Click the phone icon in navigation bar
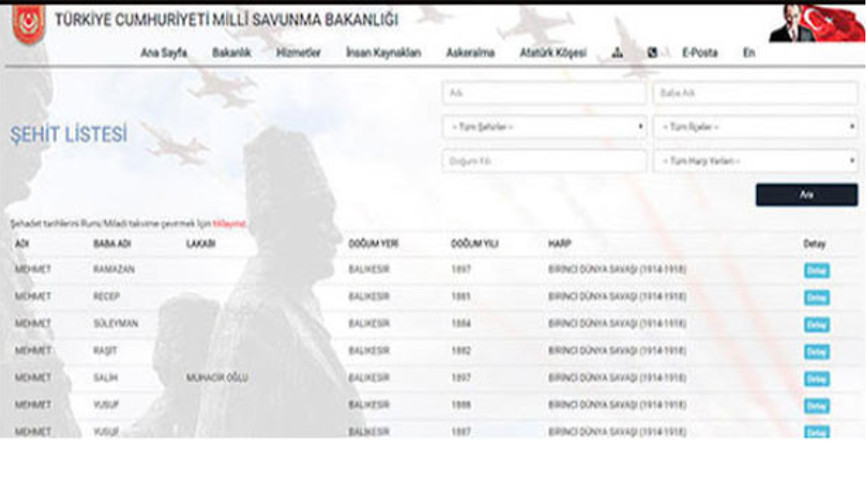The image size is (866, 494). (652, 53)
